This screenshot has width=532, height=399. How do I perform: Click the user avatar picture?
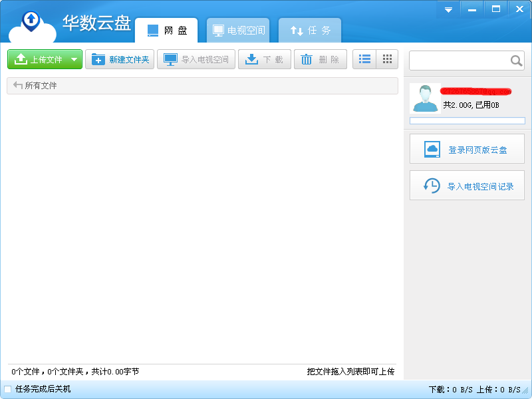[425, 98]
